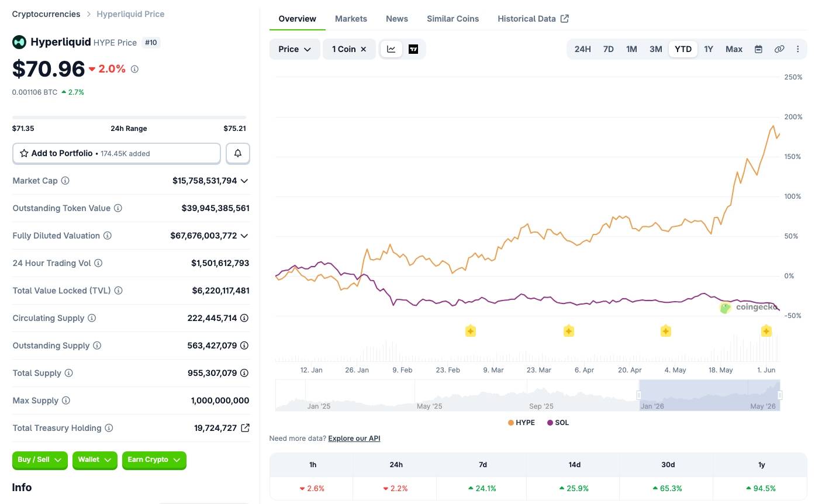Expand the Fully Diluted Valuation details
Image resolution: width=815 pixels, height=504 pixels.
(x=244, y=236)
